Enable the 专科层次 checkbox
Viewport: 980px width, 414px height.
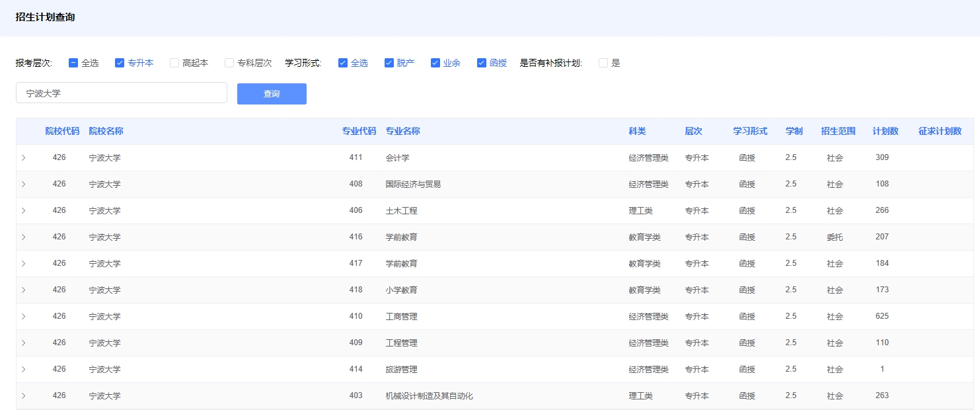point(229,63)
